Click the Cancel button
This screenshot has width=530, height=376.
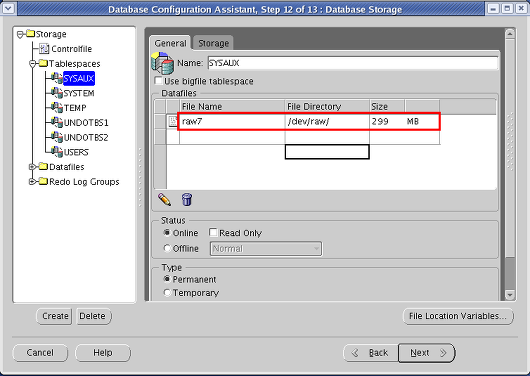(40, 353)
